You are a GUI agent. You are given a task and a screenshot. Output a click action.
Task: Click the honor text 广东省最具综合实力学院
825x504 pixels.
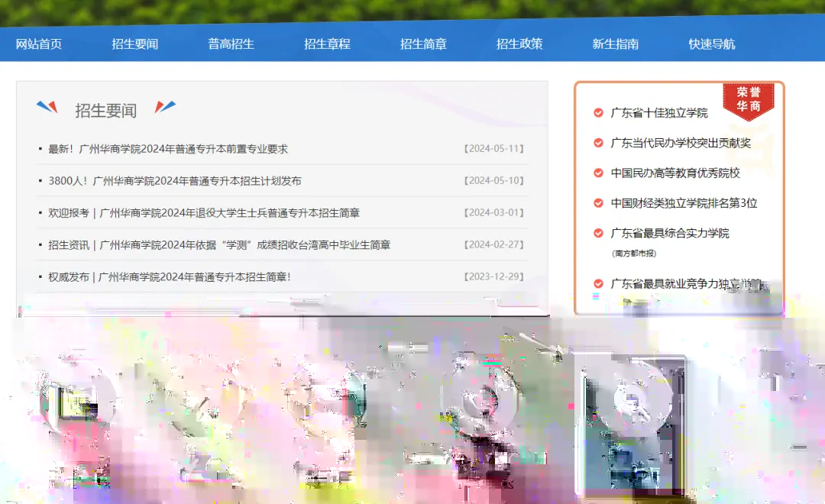pos(670,233)
